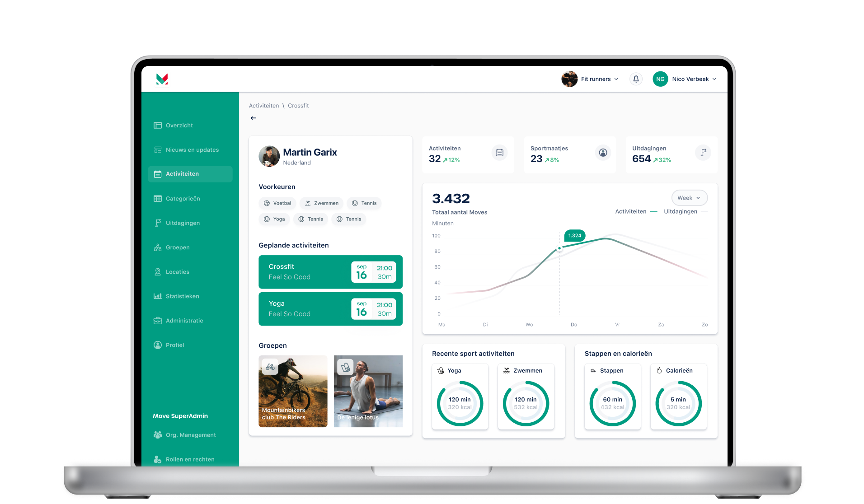Viewport: 864px width, 504px height.
Task: Go to Groepen in the sidebar
Action: tap(178, 247)
